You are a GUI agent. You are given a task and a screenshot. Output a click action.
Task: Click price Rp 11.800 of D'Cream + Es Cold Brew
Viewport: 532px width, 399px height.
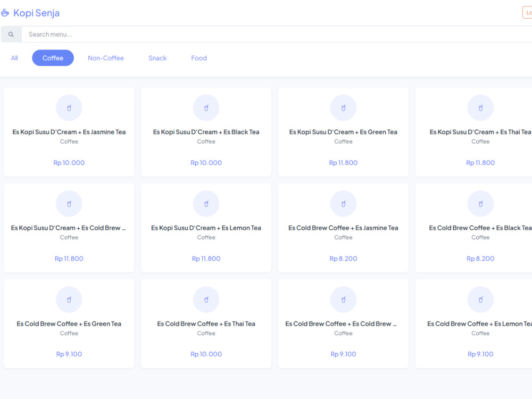click(x=69, y=259)
